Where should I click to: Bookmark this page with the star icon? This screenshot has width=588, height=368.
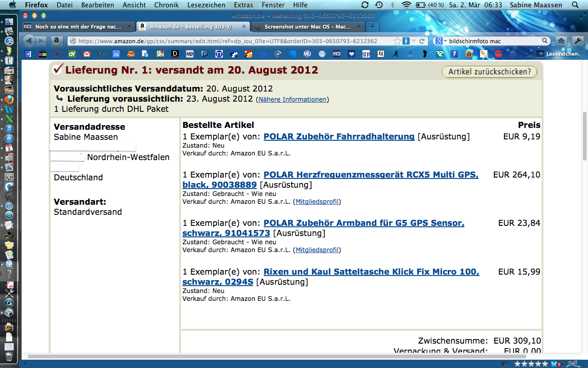click(397, 41)
